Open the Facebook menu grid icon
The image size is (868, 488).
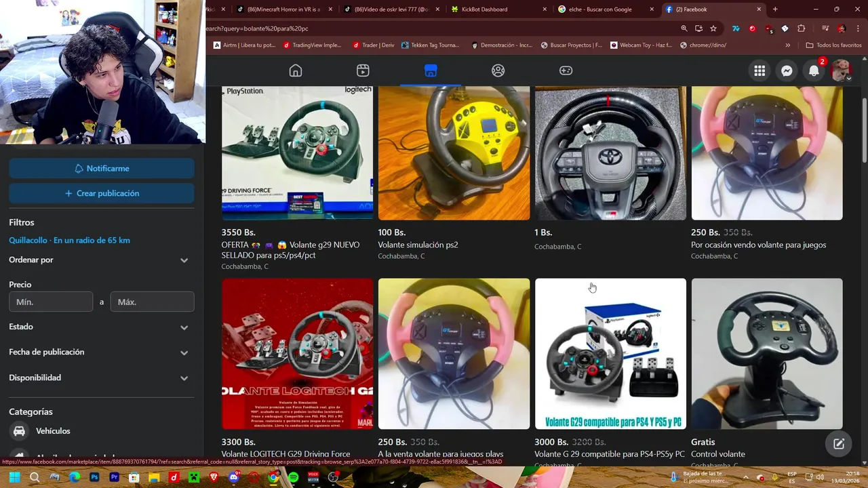(759, 70)
